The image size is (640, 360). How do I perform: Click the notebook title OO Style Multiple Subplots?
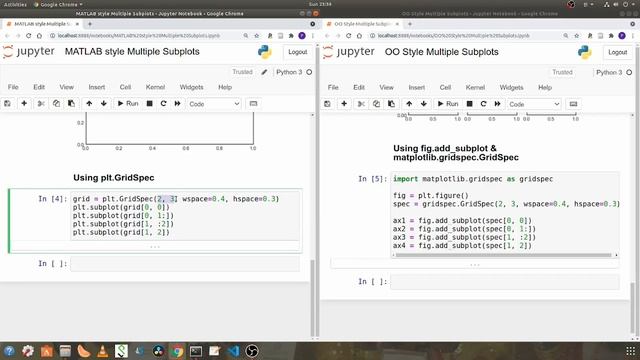pos(442,52)
